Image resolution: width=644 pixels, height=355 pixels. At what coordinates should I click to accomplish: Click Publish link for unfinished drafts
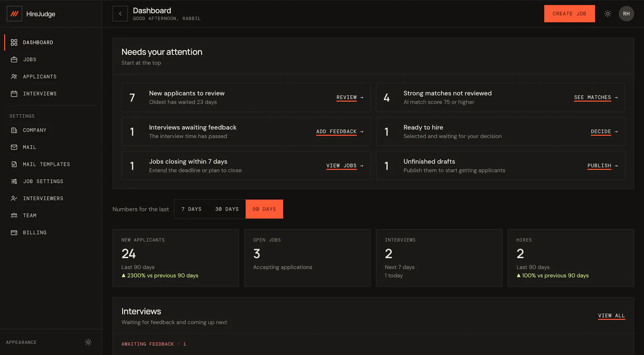tap(599, 166)
